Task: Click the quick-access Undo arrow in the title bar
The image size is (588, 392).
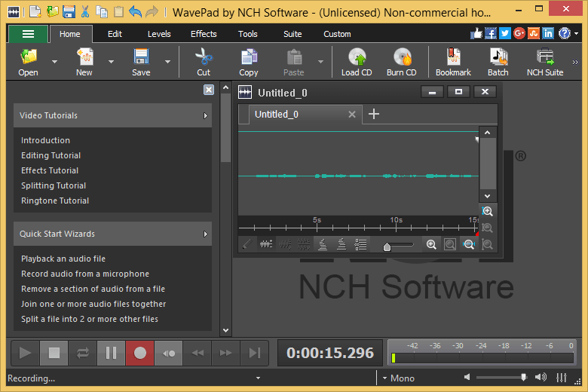Action: [135, 12]
